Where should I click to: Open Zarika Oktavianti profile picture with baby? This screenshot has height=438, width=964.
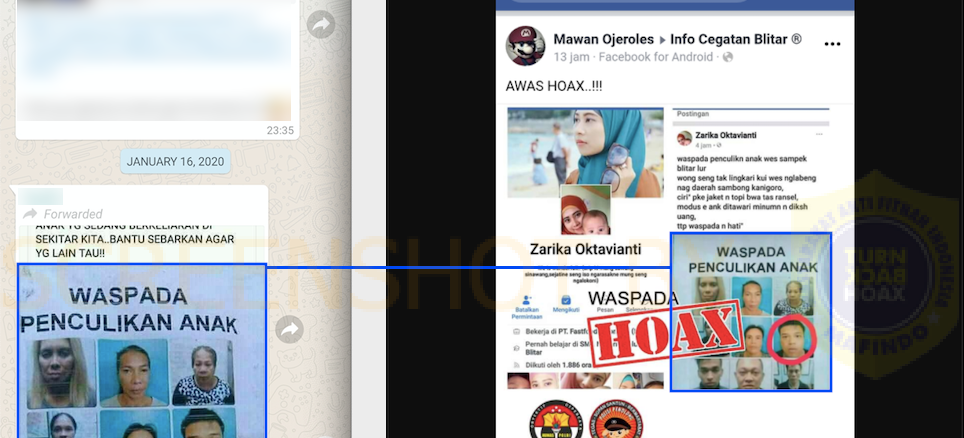point(585,210)
